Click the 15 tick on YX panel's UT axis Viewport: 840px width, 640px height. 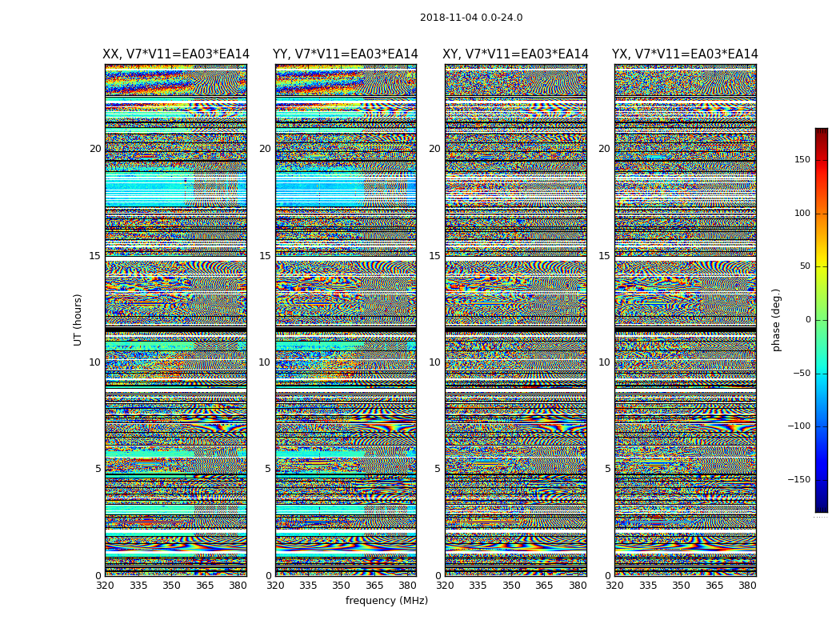(605, 256)
